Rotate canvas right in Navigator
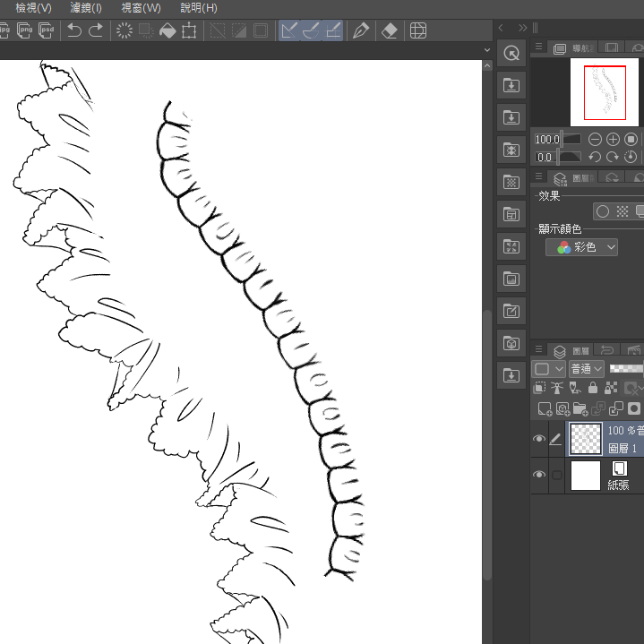Image resolution: width=644 pixels, height=644 pixels. point(613,157)
